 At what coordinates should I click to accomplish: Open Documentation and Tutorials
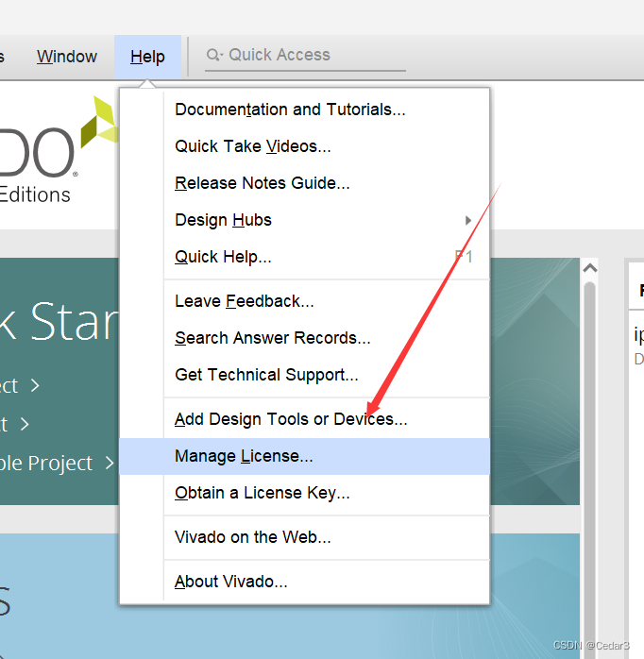coord(305,110)
